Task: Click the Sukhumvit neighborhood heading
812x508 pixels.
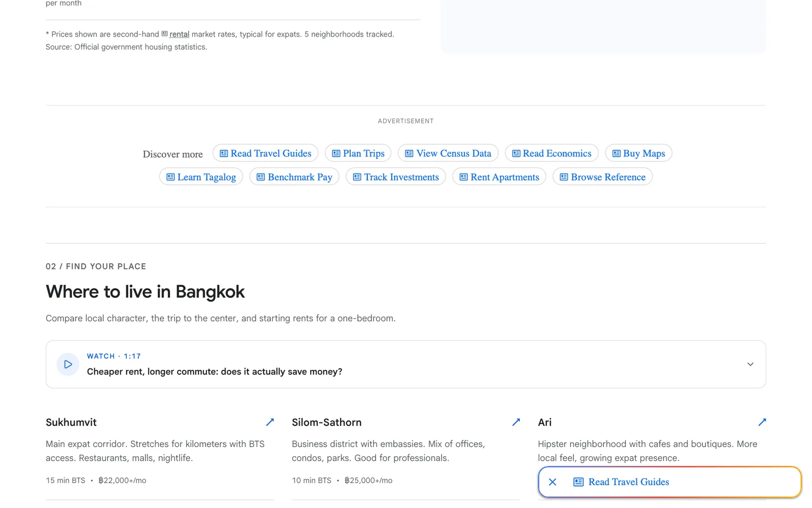Action: click(x=71, y=422)
